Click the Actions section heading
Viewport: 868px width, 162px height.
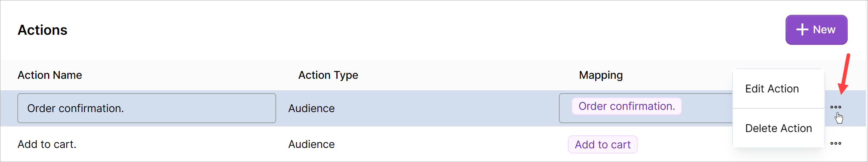click(43, 30)
